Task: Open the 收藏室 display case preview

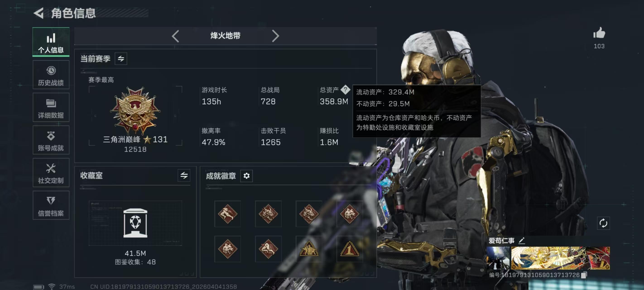Action: 135,223
